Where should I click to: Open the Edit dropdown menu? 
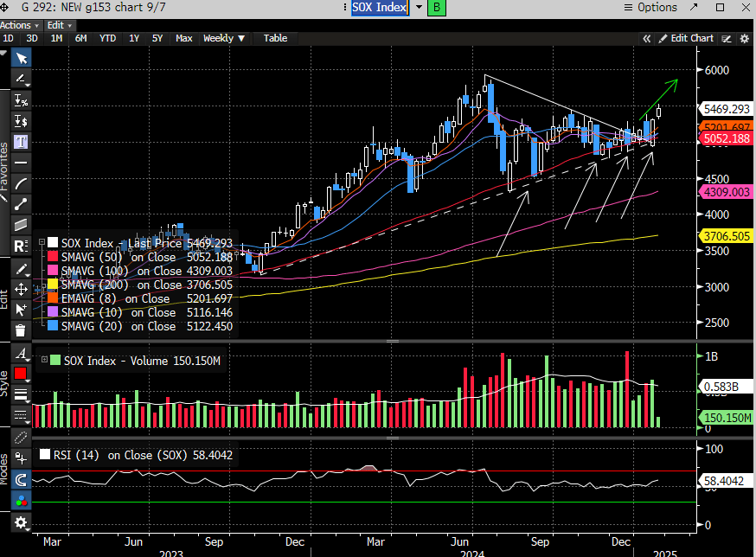click(x=59, y=25)
